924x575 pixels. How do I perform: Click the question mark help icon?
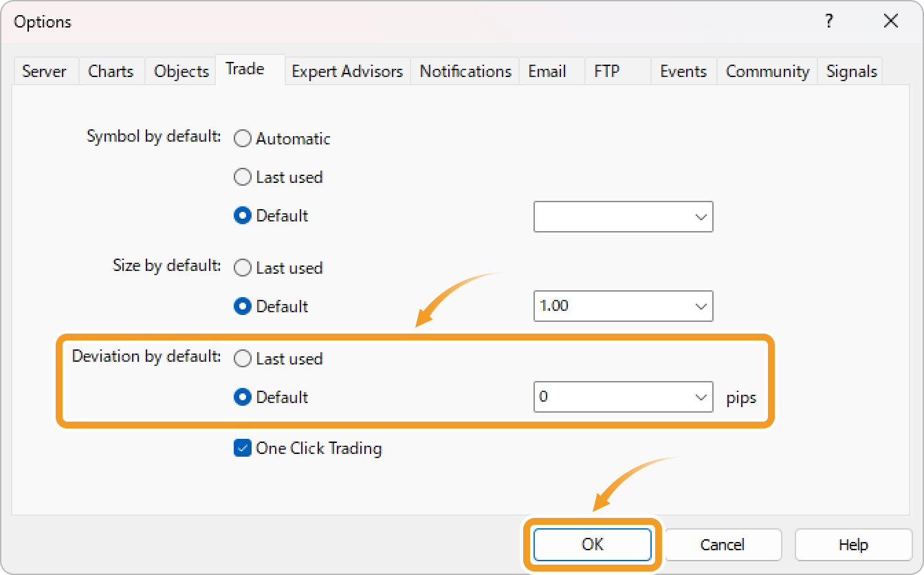click(829, 21)
